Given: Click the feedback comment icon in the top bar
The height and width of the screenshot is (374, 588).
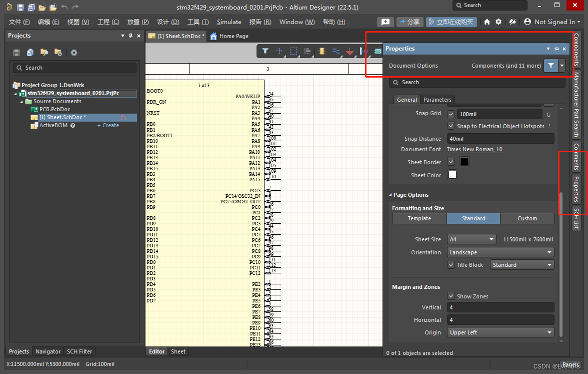Looking at the screenshot, I should (x=385, y=22).
